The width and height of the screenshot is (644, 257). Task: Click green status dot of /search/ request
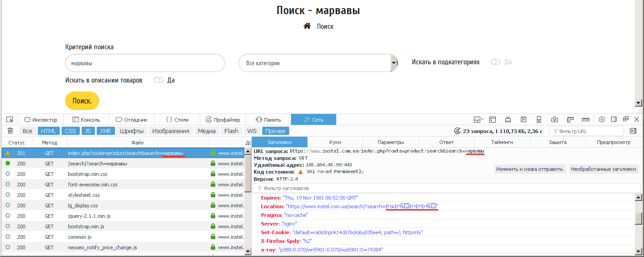click(8, 163)
